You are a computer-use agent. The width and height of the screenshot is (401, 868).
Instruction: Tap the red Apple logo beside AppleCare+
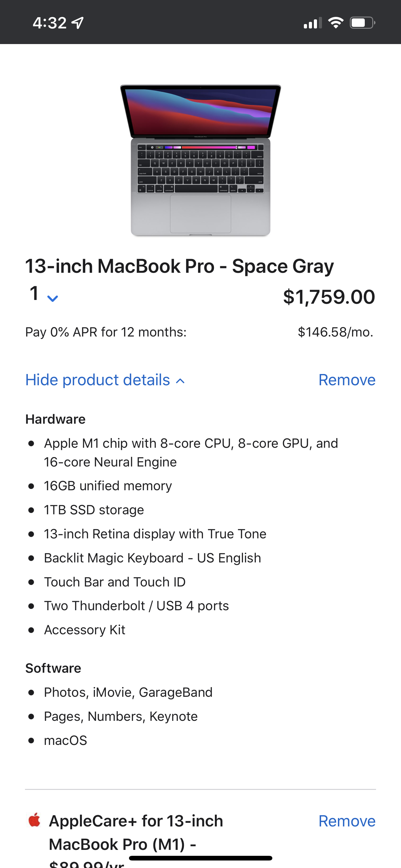pyautogui.click(x=34, y=820)
